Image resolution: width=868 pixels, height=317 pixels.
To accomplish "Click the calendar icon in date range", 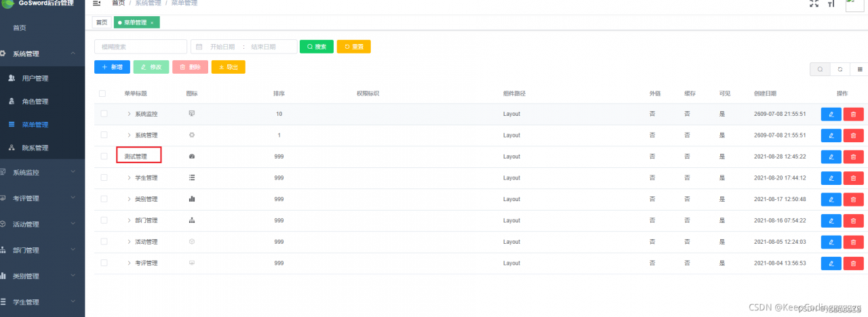I will (x=199, y=47).
